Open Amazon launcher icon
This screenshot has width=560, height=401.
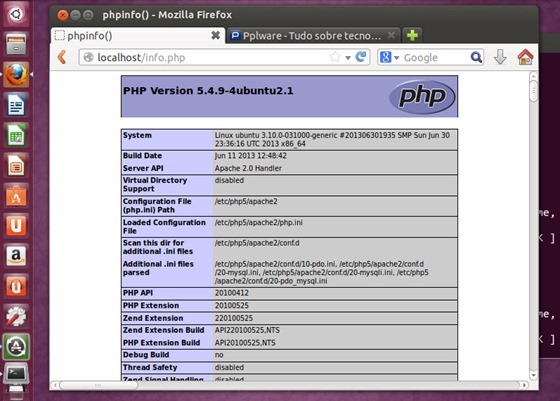click(x=16, y=256)
